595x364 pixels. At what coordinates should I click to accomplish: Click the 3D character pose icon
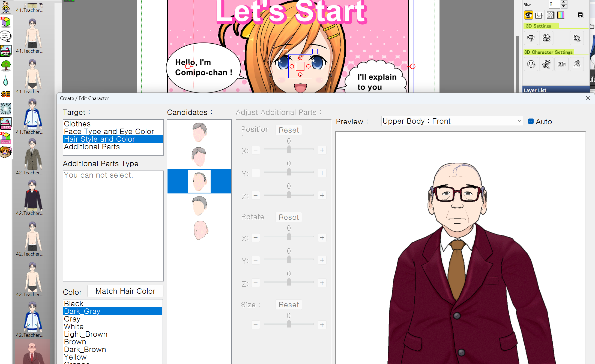(x=546, y=64)
